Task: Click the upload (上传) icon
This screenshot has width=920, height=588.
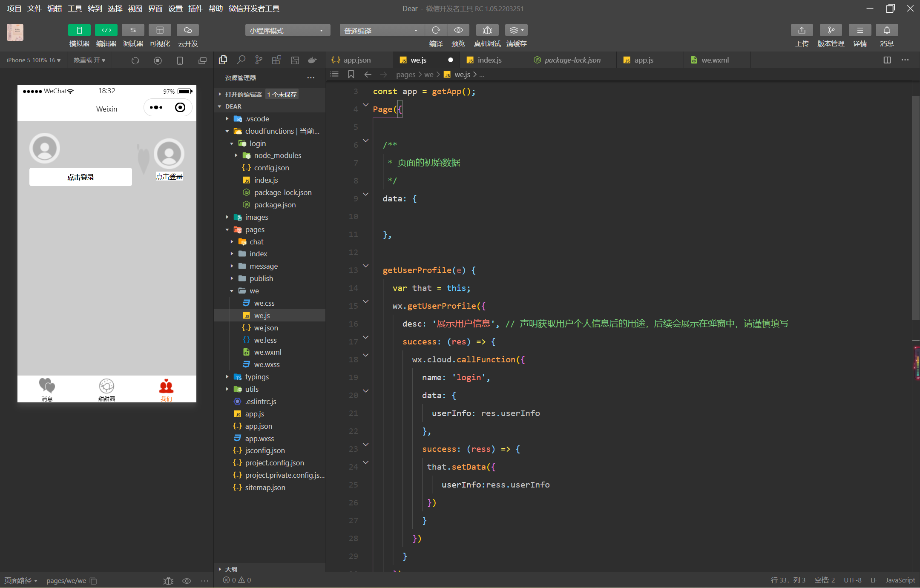Action: (802, 30)
